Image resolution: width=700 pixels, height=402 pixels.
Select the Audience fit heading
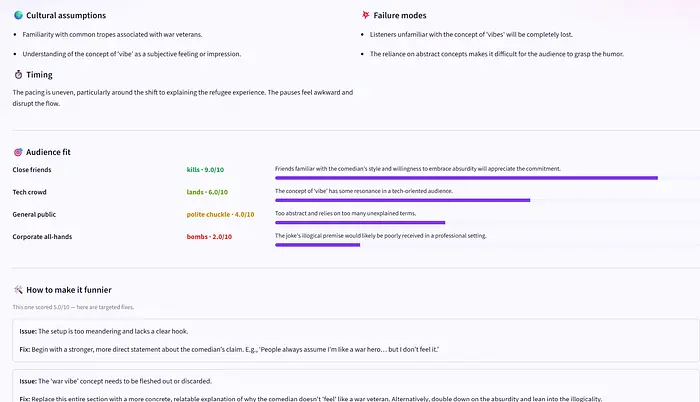[x=48, y=152]
